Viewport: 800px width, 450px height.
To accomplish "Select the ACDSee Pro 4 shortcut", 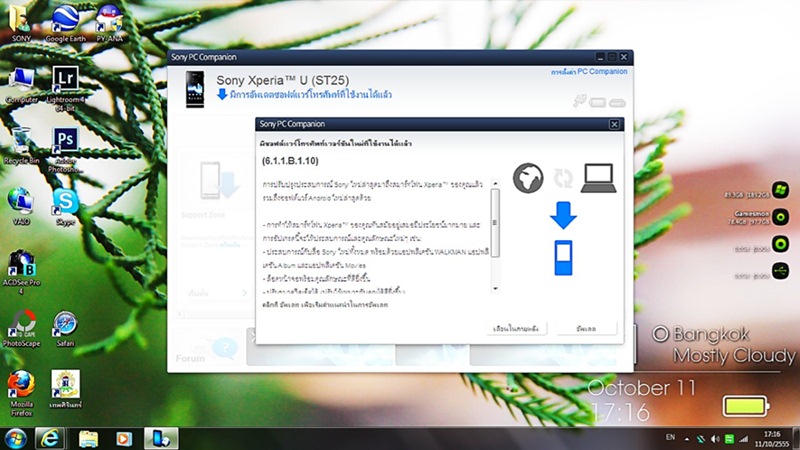I will point(21,271).
